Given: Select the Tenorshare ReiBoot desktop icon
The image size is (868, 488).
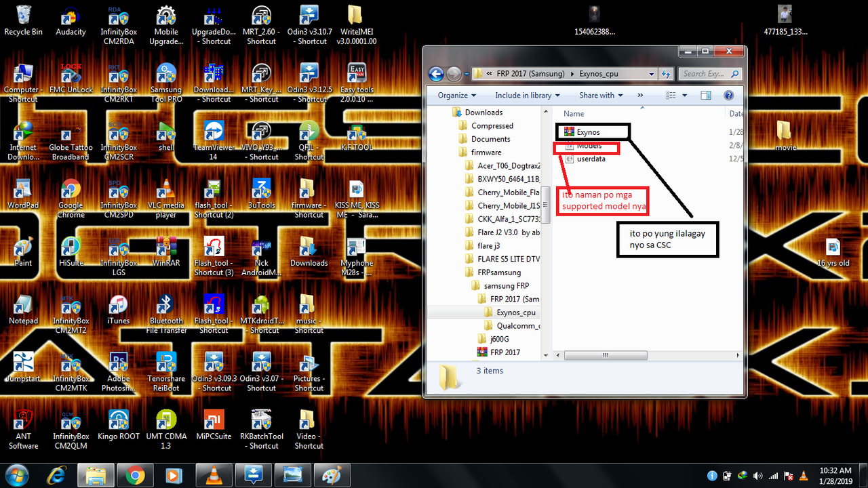Looking at the screenshot, I should click(x=166, y=371).
